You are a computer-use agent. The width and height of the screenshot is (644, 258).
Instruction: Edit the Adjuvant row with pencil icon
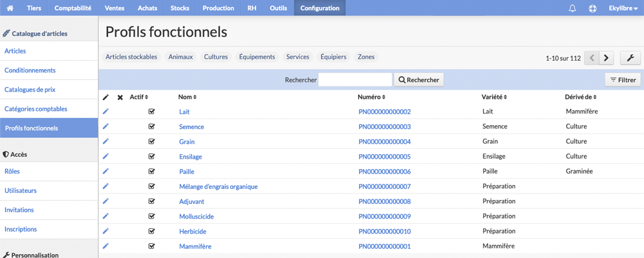[106, 201]
